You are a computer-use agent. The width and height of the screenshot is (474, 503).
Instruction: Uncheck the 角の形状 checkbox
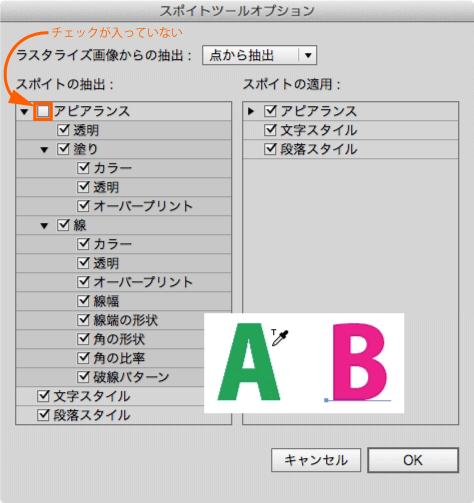[83, 339]
